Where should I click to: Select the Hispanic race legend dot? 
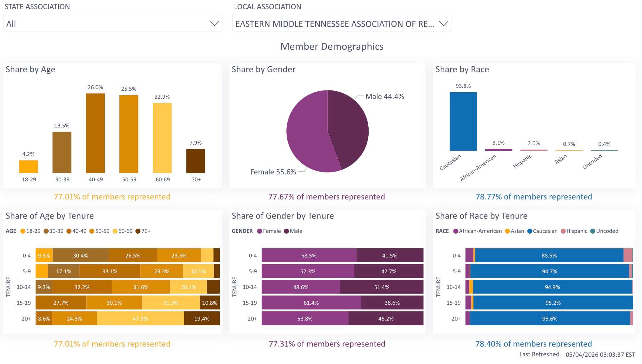tap(563, 231)
